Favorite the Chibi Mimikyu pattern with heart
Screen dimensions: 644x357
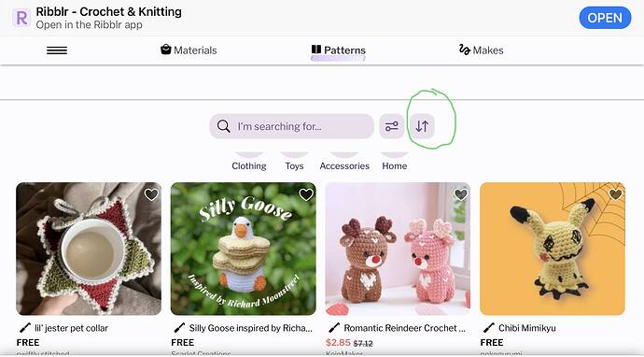pyautogui.click(x=615, y=194)
